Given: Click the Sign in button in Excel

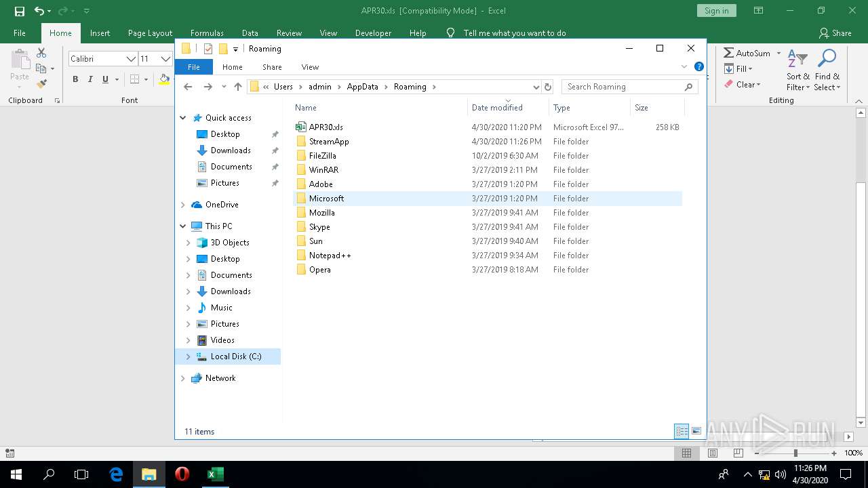Looking at the screenshot, I should 716,11.
